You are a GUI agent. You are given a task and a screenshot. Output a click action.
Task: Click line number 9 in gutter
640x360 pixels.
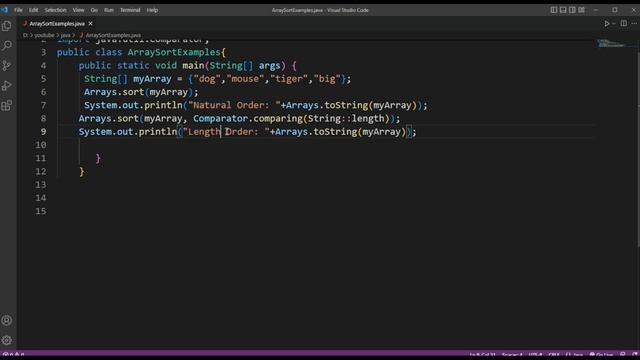tap(43, 132)
